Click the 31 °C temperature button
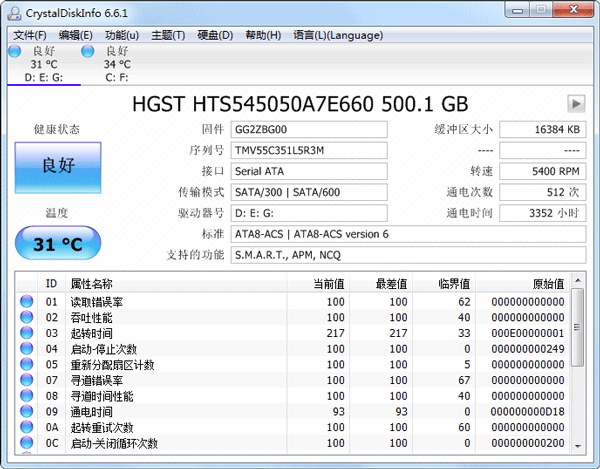The height and width of the screenshot is (469, 600). tap(58, 243)
